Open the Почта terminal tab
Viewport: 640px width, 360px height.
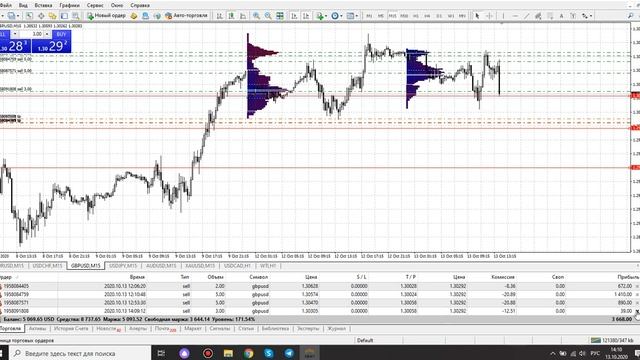click(165, 329)
